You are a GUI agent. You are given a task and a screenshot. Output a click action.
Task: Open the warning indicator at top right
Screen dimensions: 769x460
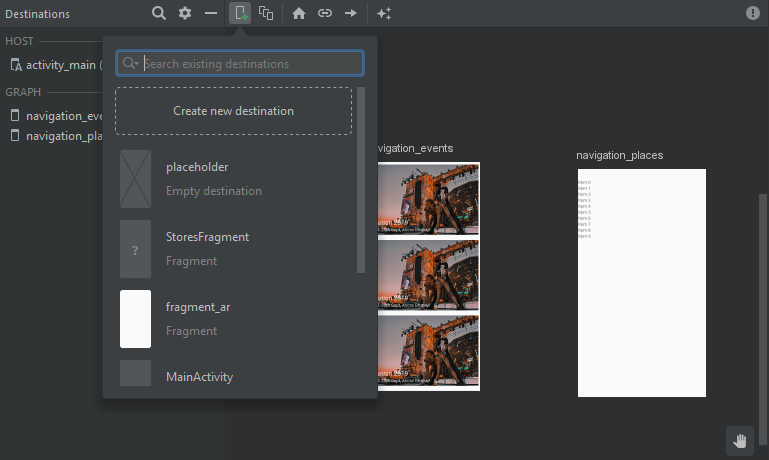click(752, 13)
